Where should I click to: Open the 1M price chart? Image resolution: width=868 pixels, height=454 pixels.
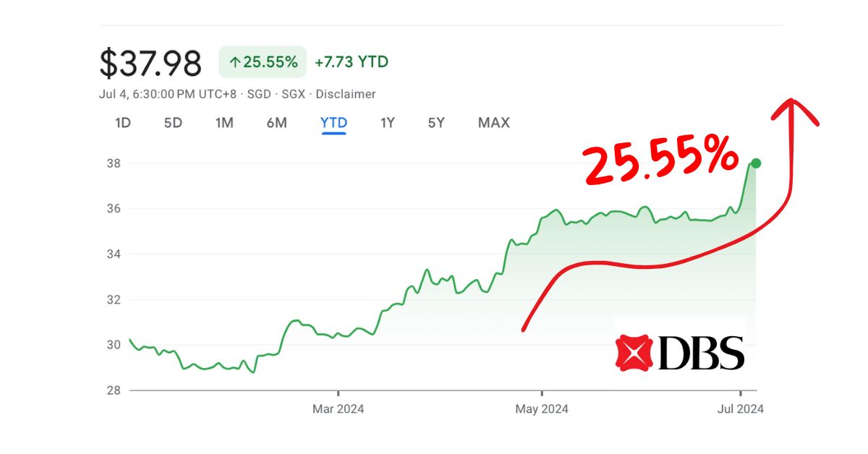[224, 123]
